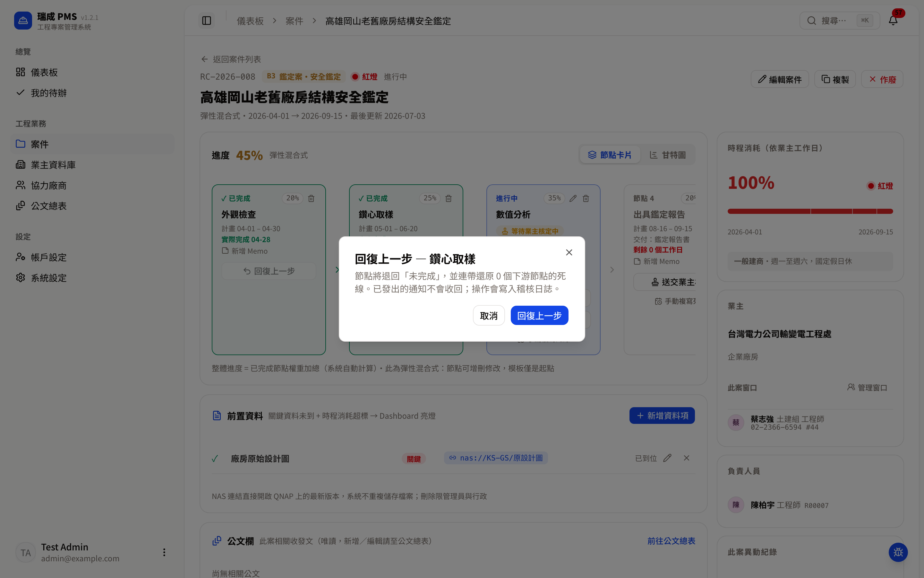Open 帳戶設定 in the sidebar
924x578 pixels.
(x=92, y=257)
